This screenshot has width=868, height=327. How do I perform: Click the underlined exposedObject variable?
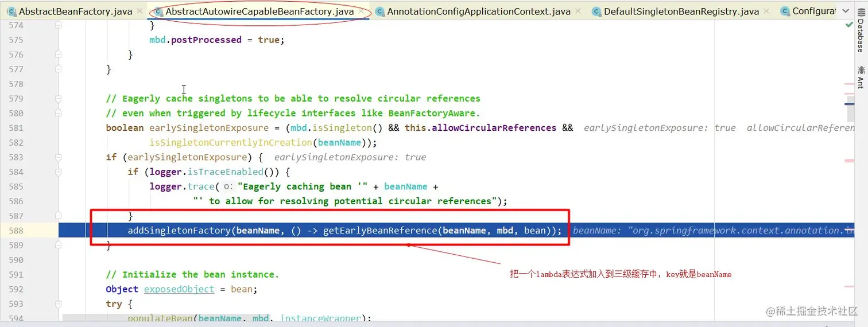[x=179, y=289]
